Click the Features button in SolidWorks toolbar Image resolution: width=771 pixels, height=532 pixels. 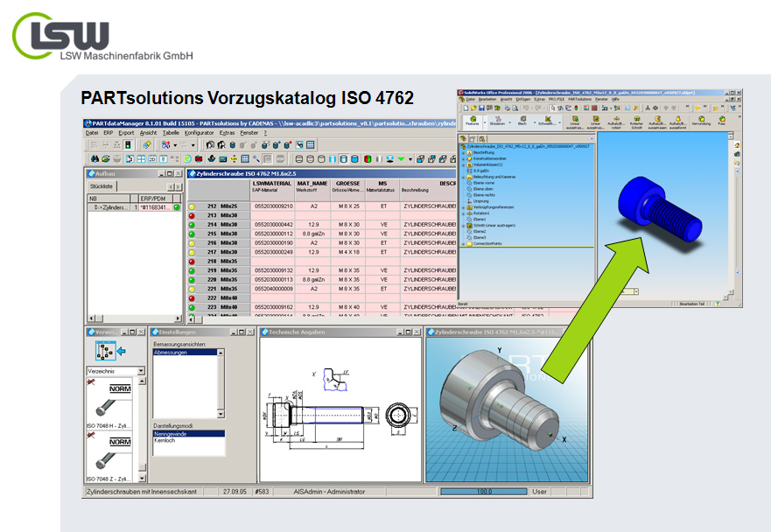tap(473, 120)
